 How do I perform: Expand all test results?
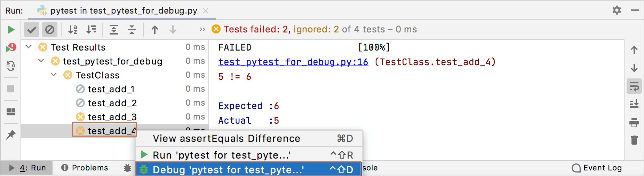coord(114,30)
